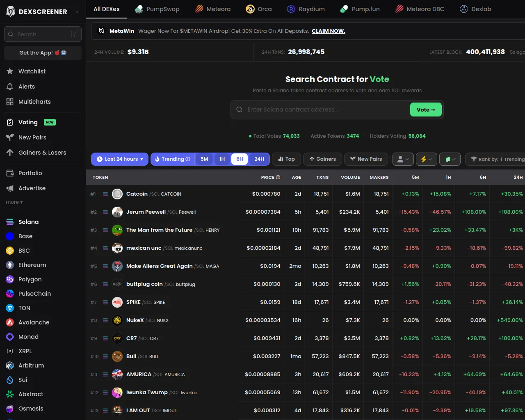Select the Avalanche chain icon
The width and height of the screenshot is (525, 420).
[x=10, y=322]
